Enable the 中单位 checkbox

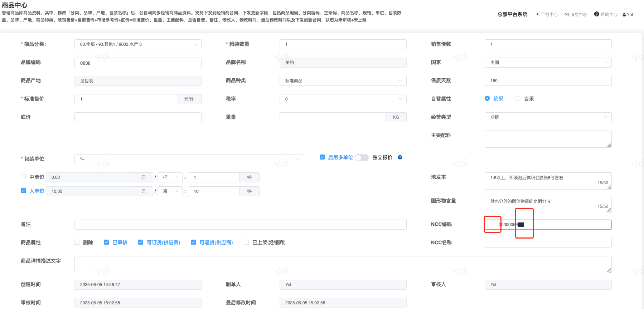(x=23, y=177)
